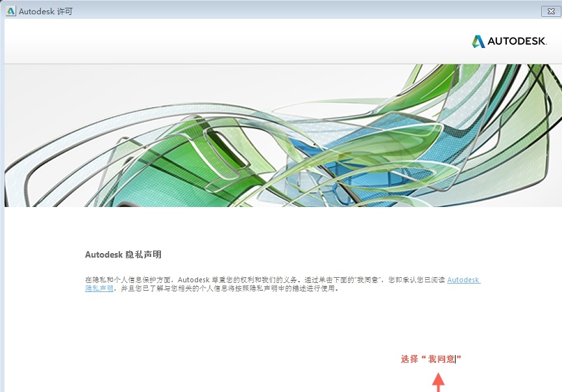The image size is (562, 392).
Task: Open the Autodesk 隐私声明 hyperlink
Action: [x=463, y=280]
